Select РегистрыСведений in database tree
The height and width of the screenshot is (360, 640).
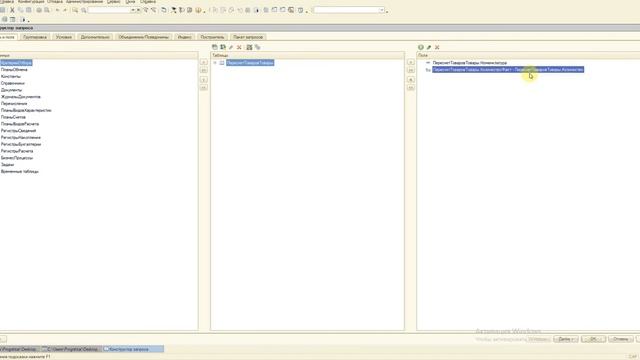pos(18,131)
